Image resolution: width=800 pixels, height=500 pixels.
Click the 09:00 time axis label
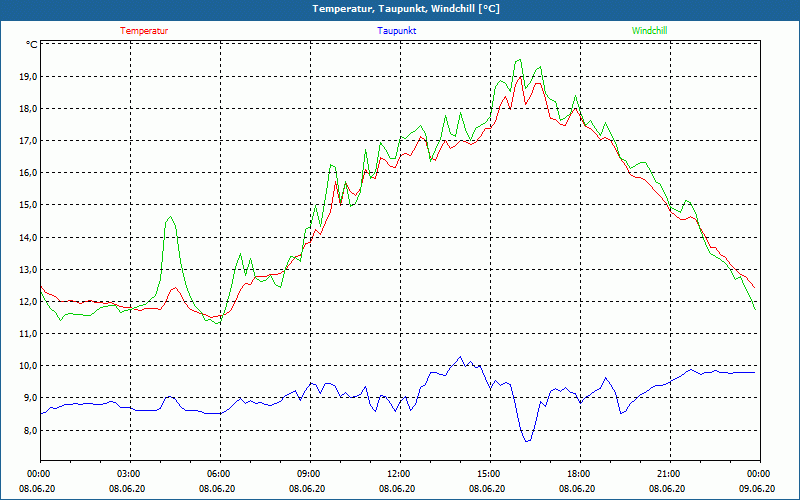point(307,474)
